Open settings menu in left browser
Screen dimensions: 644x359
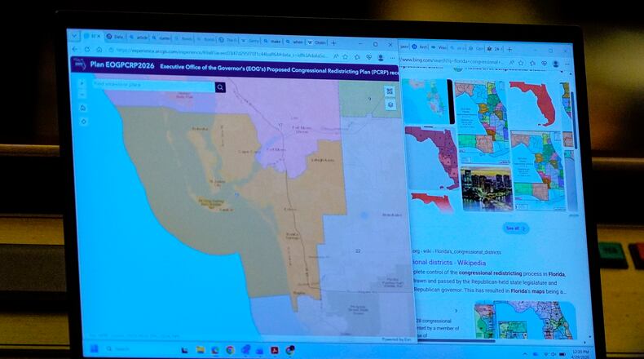pos(392,58)
